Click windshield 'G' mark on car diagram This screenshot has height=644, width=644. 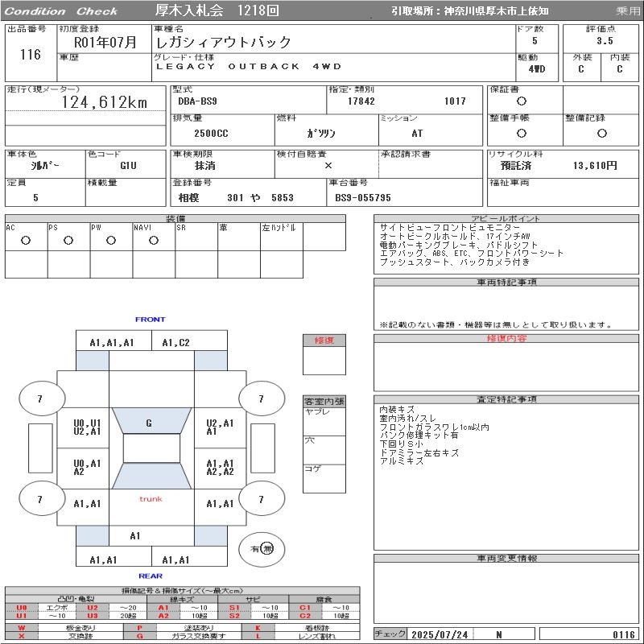click(149, 423)
